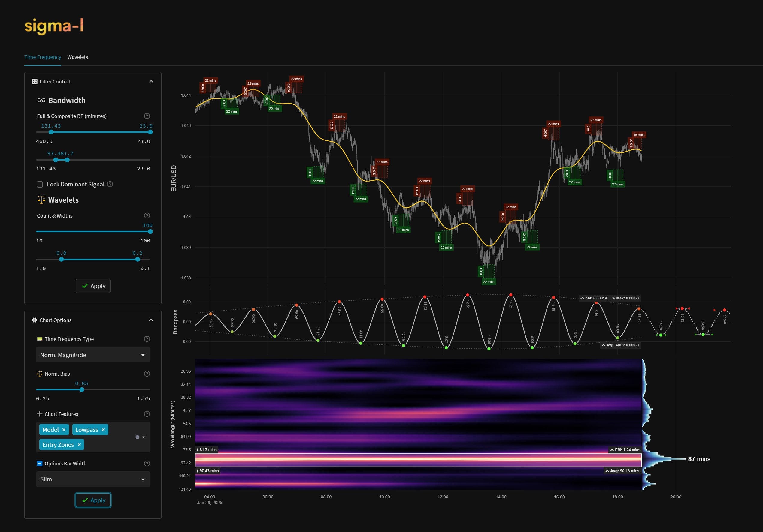Open help for Norm. Bias

pyautogui.click(x=147, y=374)
